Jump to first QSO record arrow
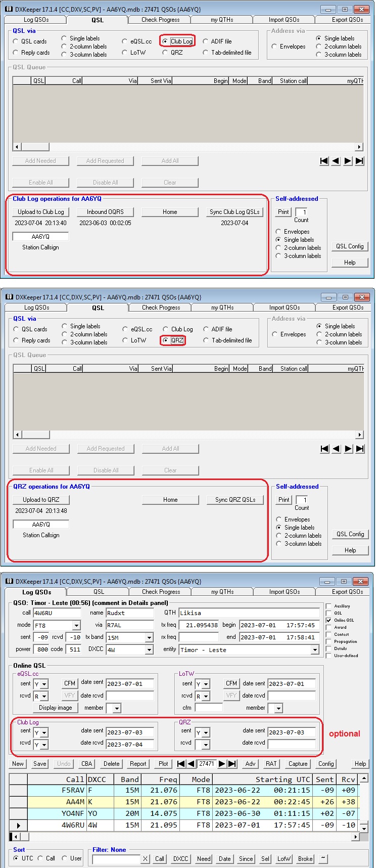This screenshot has height=868, width=376. [181, 764]
